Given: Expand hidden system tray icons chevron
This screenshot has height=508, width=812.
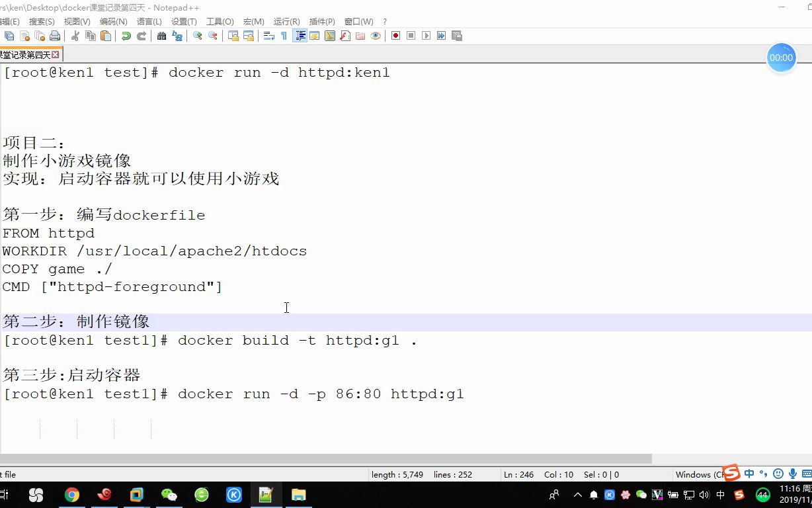Looking at the screenshot, I should (578, 494).
